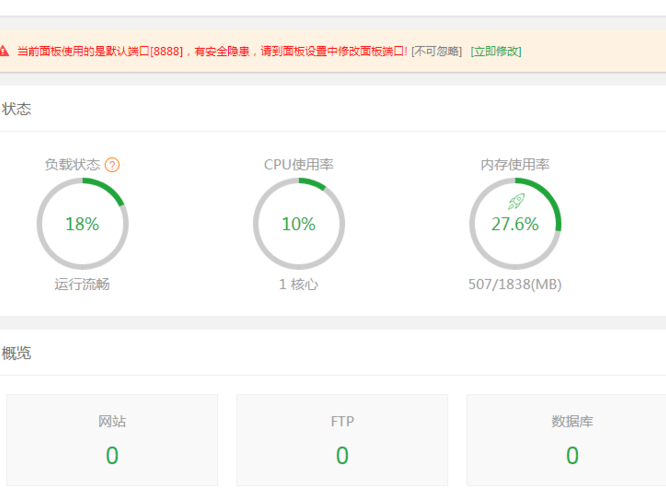Image resolution: width=666 pixels, height=500 pixels.
Task: Click the FTP count value 0
Action: click(x=342, y=455)
